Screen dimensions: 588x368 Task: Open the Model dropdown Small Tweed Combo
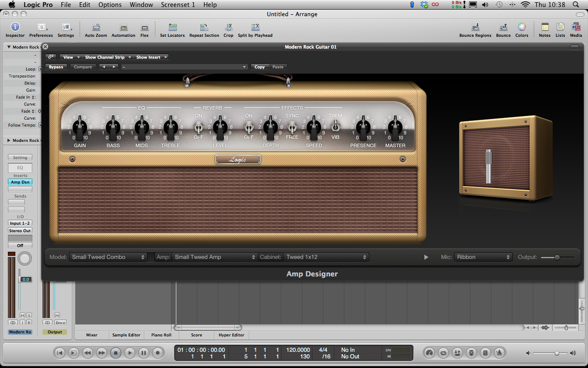click(x=108, y=257)
